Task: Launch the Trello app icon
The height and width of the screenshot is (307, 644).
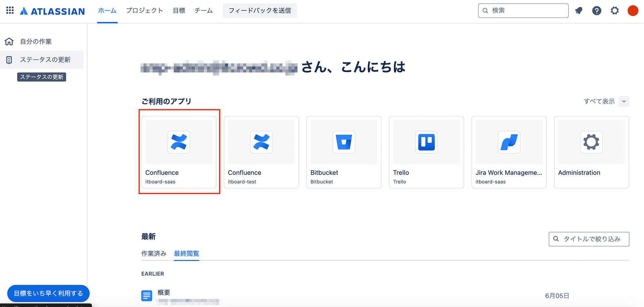Action: [x=426, y=142]
